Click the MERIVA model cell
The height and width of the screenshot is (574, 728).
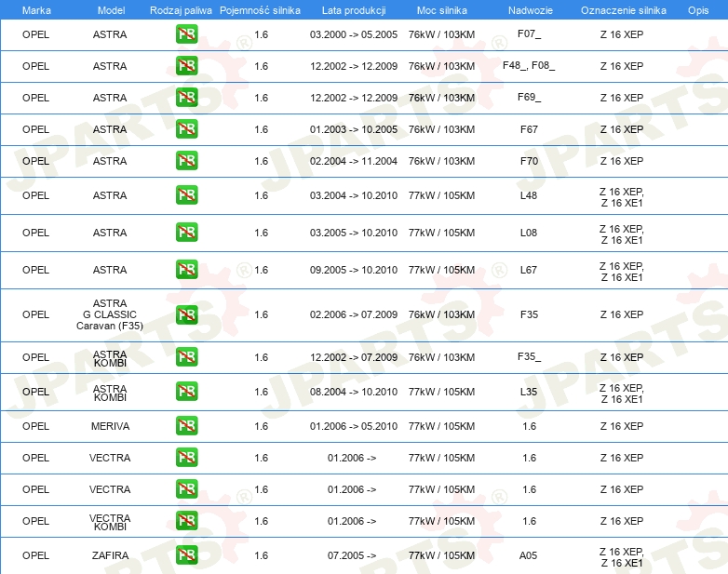point(110,426)
